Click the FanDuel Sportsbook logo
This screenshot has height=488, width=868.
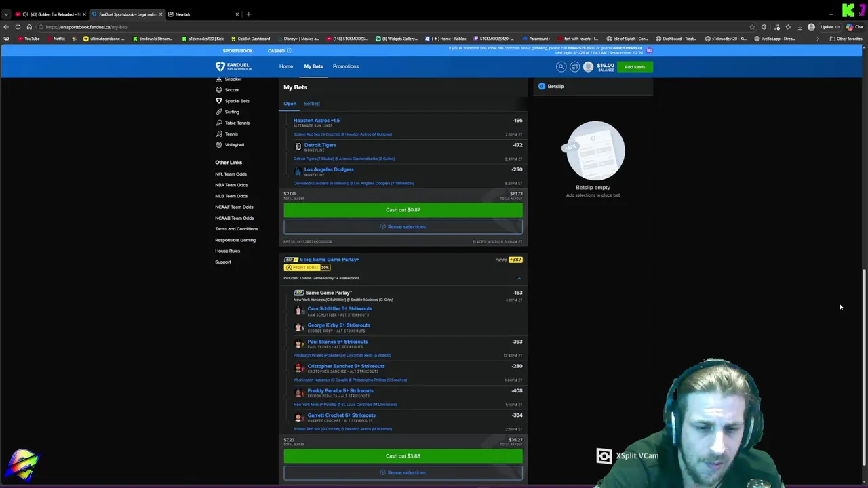pos(234,66)
